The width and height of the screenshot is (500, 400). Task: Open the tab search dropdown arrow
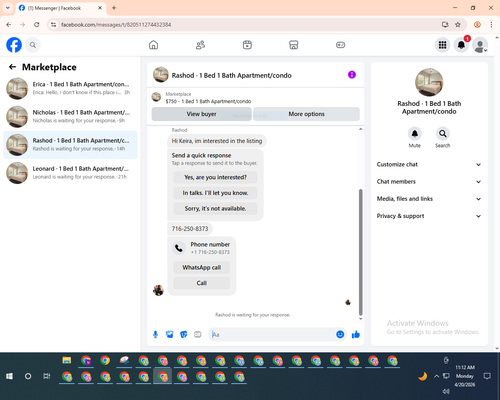coord(8,8)
